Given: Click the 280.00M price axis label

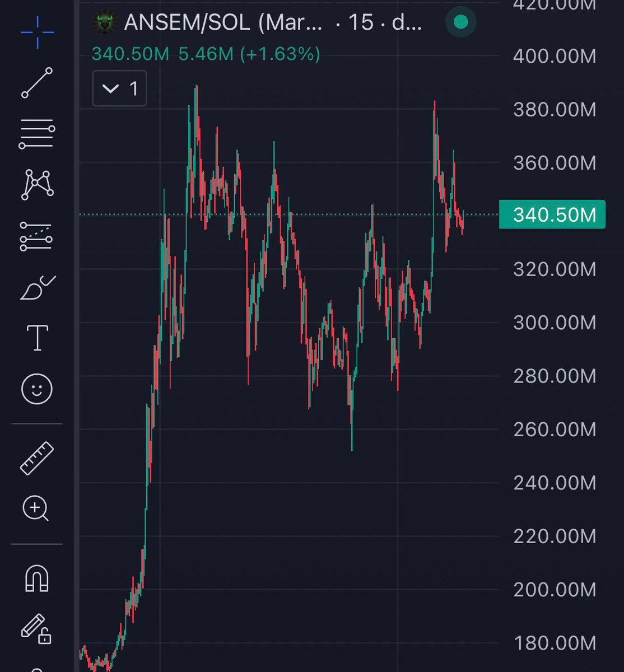Looking at the screenshot, I should click(555, 376).
